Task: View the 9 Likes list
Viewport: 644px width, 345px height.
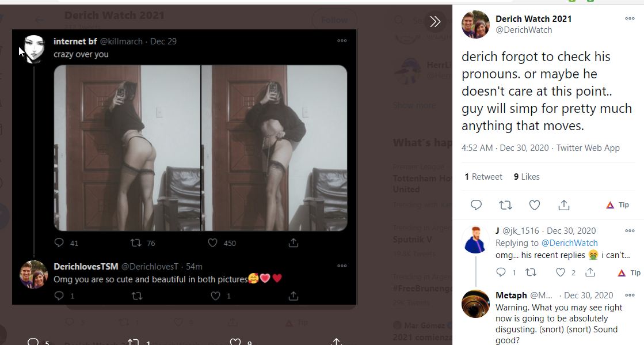Action: tap(527, 177)
